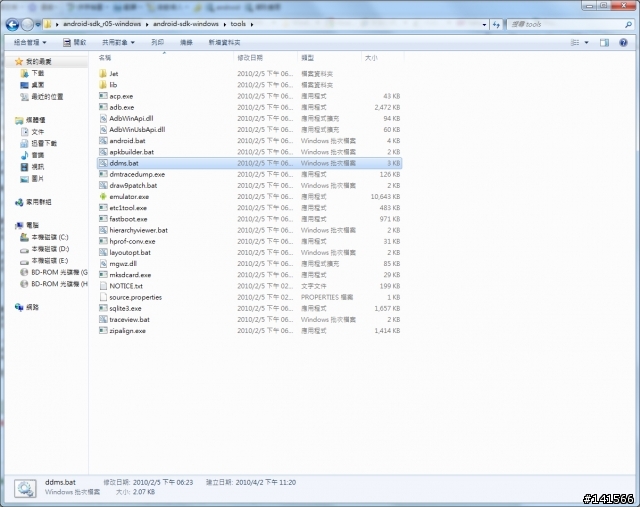Click the tools breadcrumb segment
Screen dimensions: 640x507
click(x=238, y=24)
